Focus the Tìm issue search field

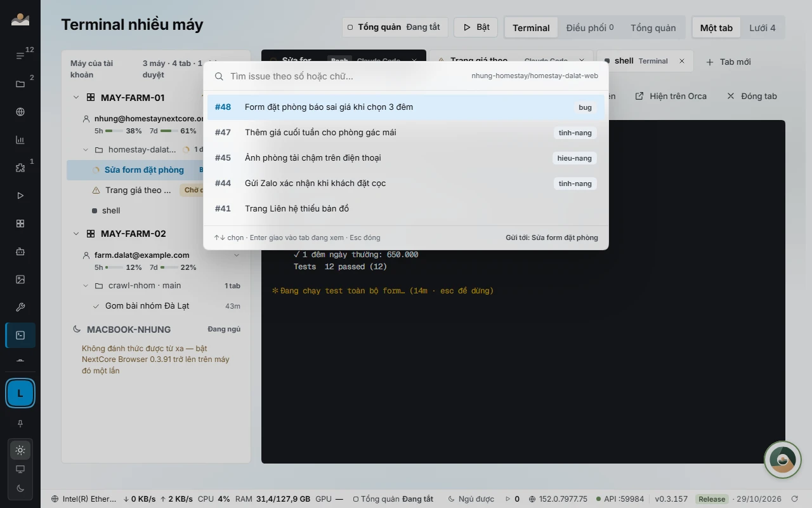(x=346, y=76)
